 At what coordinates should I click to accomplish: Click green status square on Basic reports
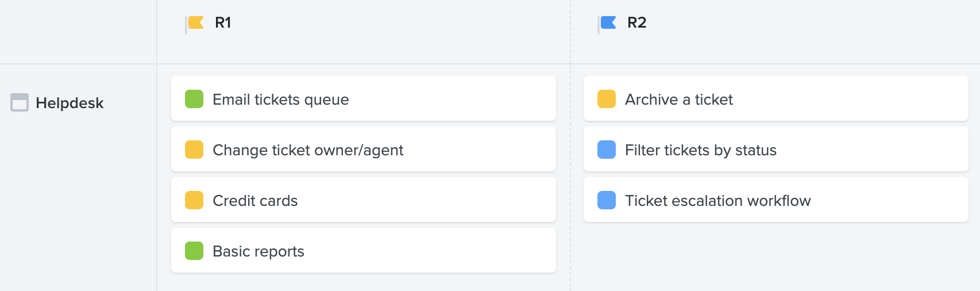194,251
